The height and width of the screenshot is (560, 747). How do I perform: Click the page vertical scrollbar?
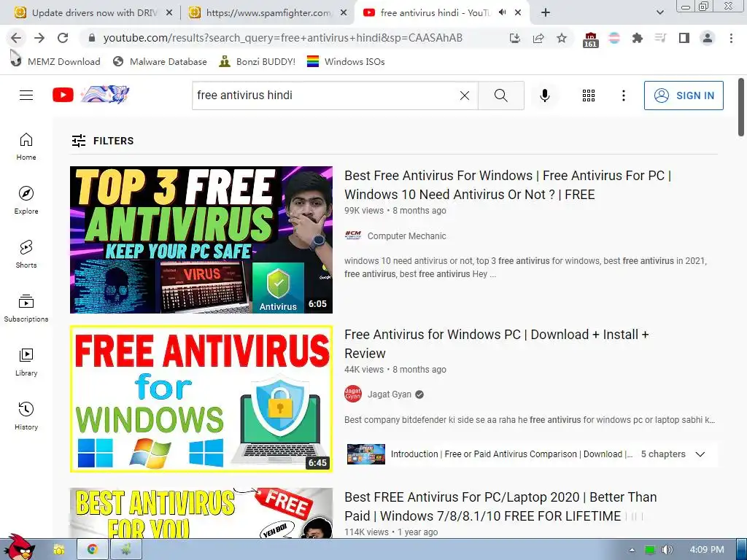coord(741,106)
